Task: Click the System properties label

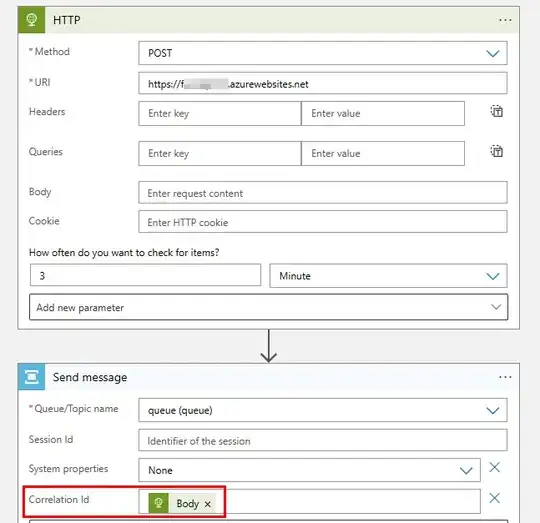Action: click(x=69, y=469)
